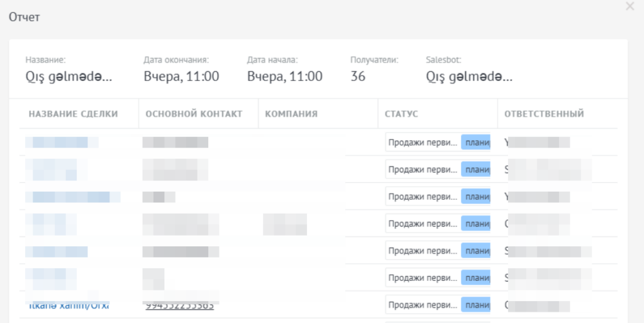Click the ОСНОВНОЙ КОНТАКТ column header
This screenshot has width=644, height=323.
tap(194, 114)
